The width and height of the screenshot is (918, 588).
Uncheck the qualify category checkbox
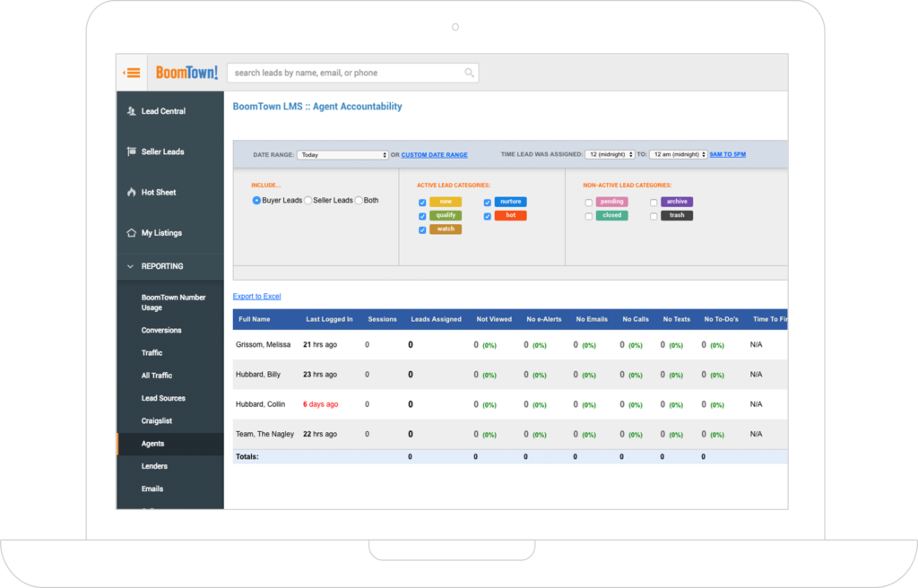coord(422,216)
